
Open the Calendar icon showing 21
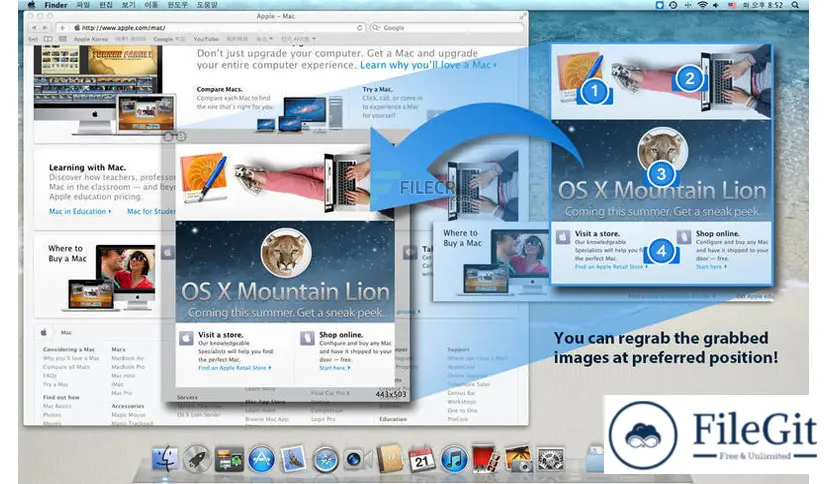coord(422,459)
